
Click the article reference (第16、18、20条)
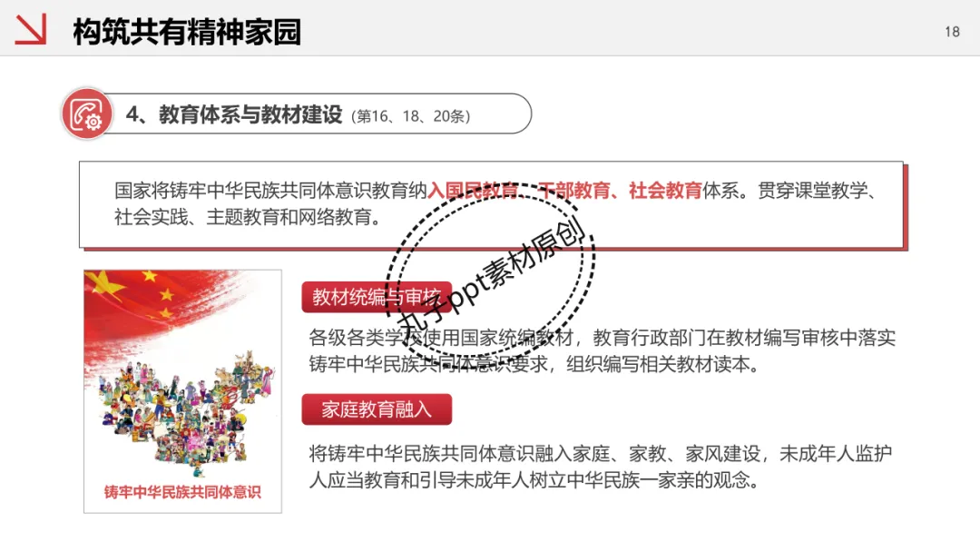pyautogui.click(x=411, y=116)
